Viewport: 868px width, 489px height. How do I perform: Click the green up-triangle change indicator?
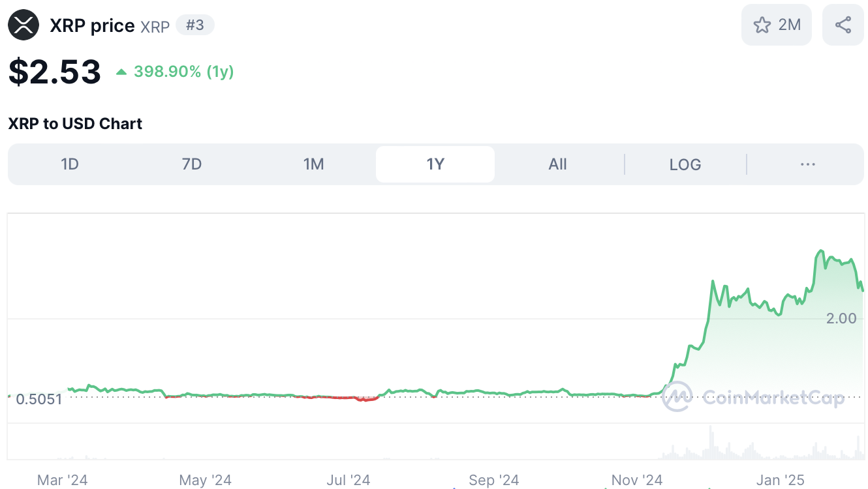pyautogui.click(x=121, y=72)
